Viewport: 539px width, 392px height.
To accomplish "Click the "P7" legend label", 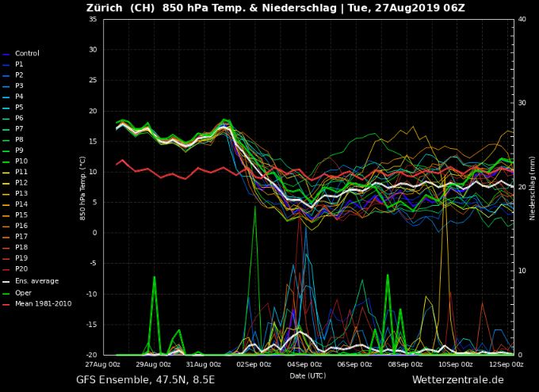I will pos(19,129).
